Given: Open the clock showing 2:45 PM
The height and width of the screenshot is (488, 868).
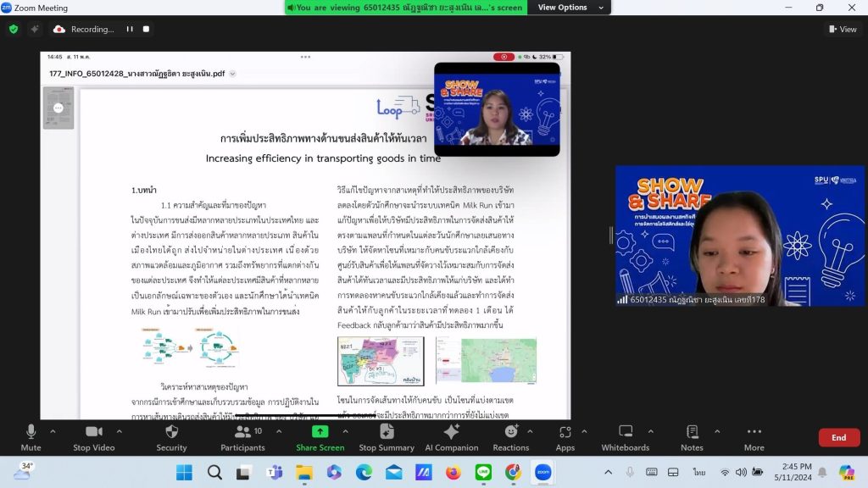Looking at the screenshot, I should [x=793, y=472].
